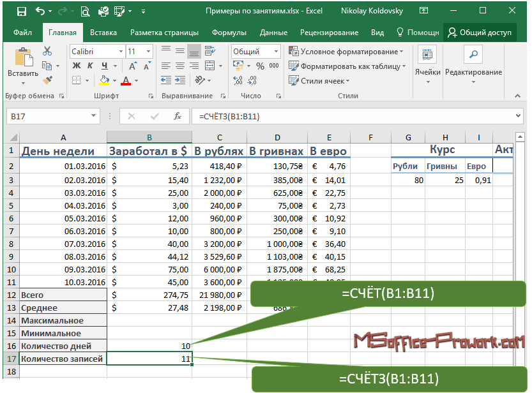Switch to the Вставка tab
The image size is (532, 393).
[x=103, y=33]
